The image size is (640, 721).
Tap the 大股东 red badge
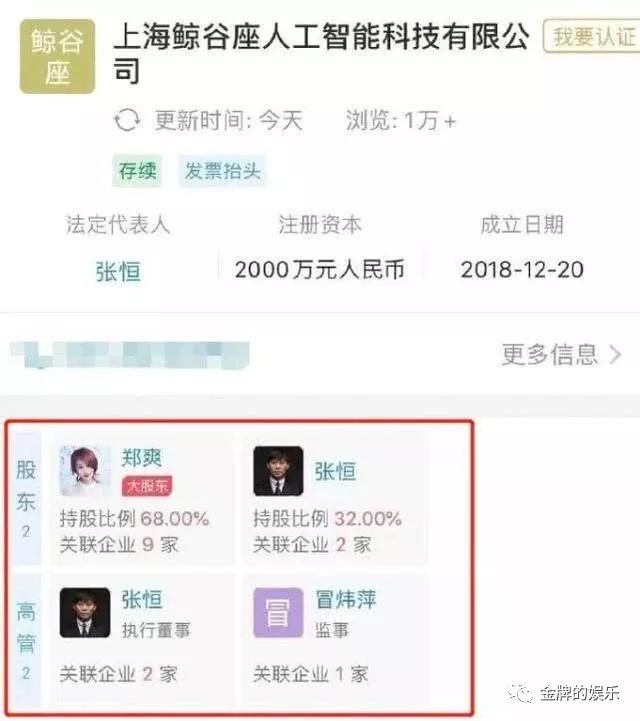[x=147, y=486]
